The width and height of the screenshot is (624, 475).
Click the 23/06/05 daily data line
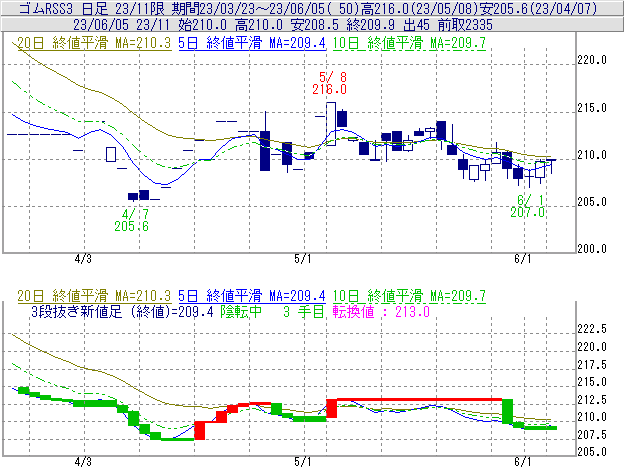tap(283, 25)
